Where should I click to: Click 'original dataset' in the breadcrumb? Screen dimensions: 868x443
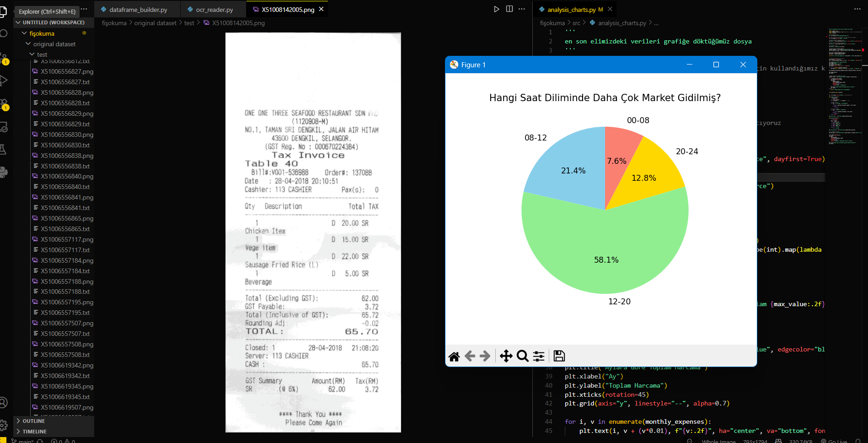click(155, 23)
